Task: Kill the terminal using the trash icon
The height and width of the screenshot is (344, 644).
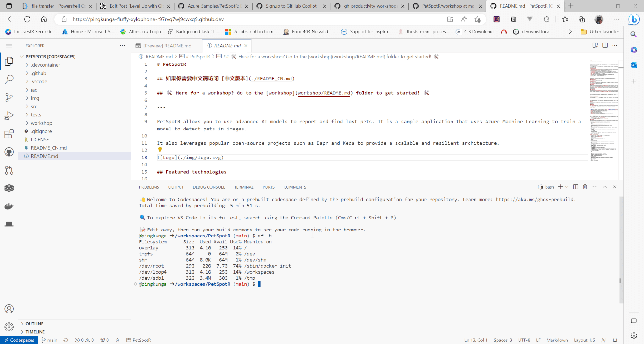Action: (x=585, y=186)
